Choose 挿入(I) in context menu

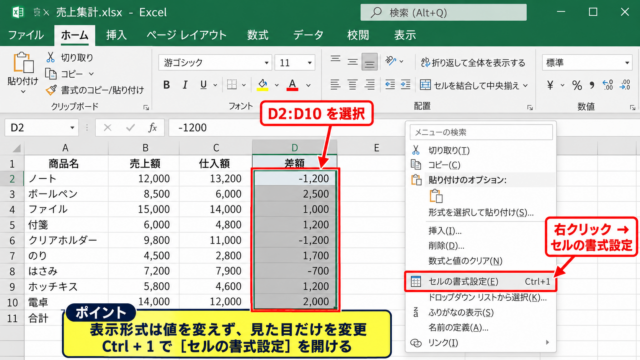[480, 231]
